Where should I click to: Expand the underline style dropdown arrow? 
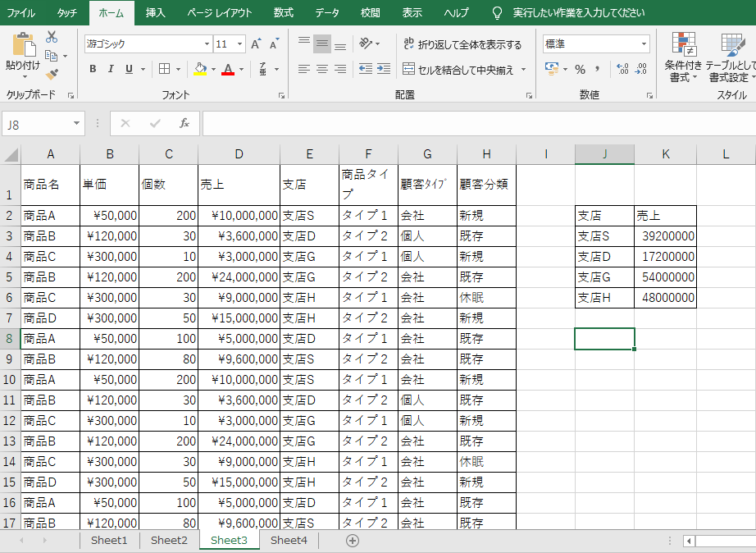pyautogui.click(x=143, y=70)
